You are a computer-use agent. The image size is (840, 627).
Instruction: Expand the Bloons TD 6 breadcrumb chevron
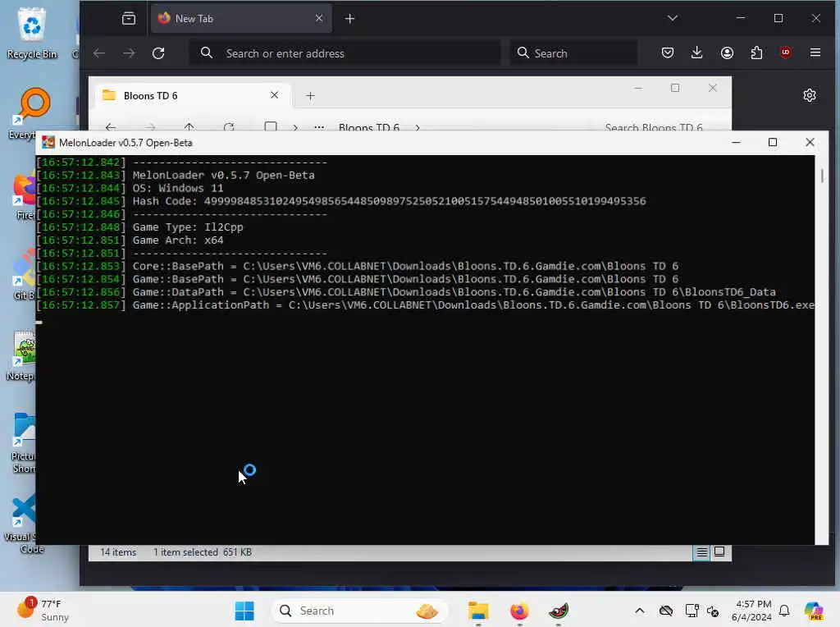point(418,127)
